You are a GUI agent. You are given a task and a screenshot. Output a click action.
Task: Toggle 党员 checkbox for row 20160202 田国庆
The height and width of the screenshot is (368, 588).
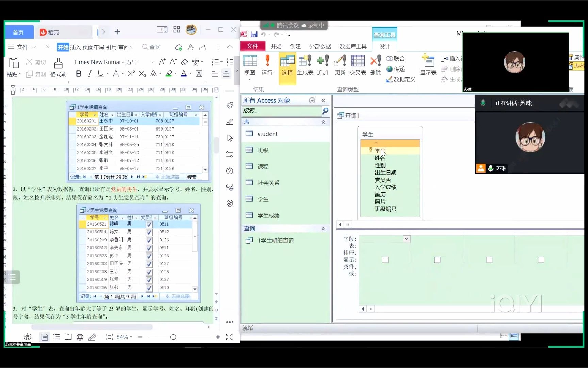[149, 264]
